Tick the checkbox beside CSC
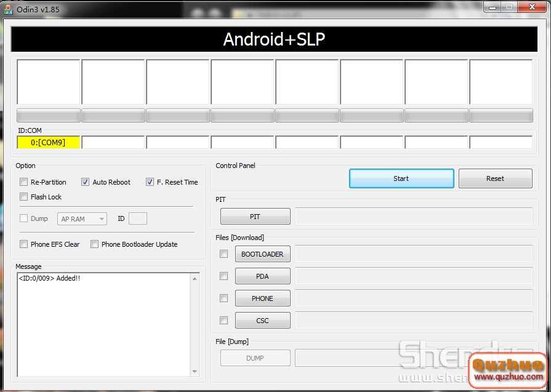The height and width of the screenshot is (392, 551). 223,321
